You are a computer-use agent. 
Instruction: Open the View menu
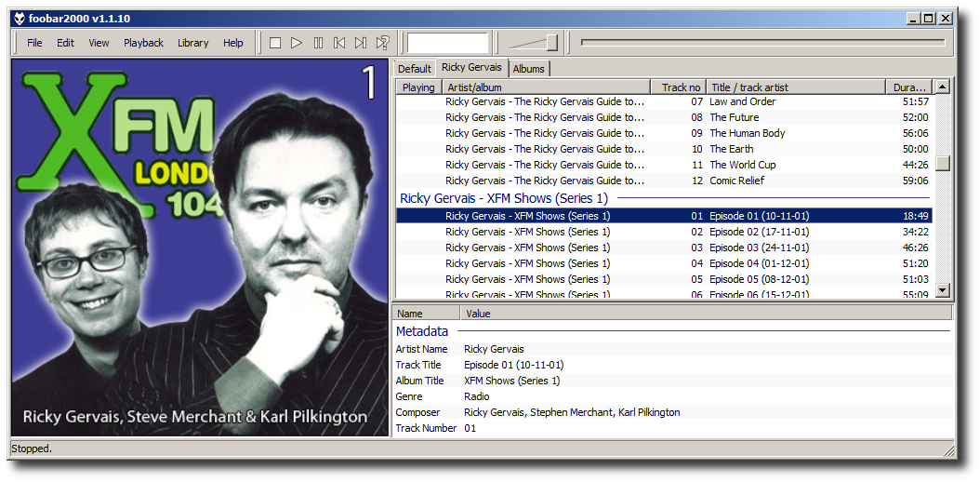coord(99,43)
